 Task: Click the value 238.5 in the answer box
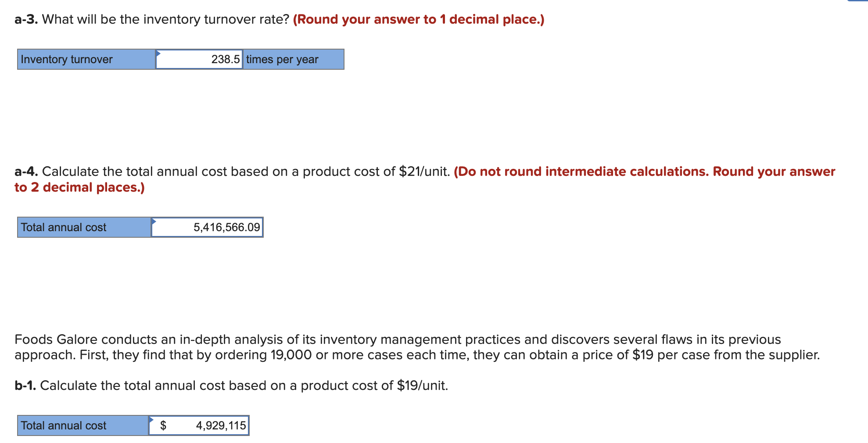point(225,59)
